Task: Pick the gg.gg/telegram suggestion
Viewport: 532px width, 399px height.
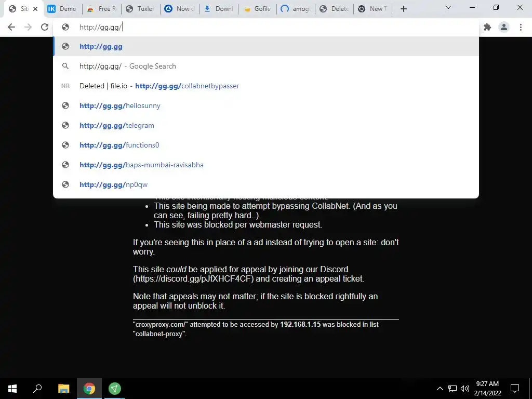Action: point(266,125)
